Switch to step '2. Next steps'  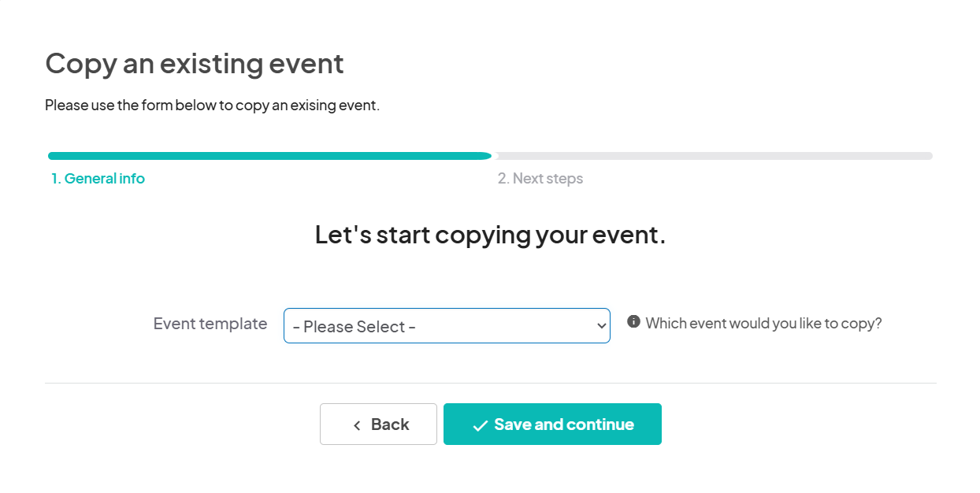coord(540,179)
